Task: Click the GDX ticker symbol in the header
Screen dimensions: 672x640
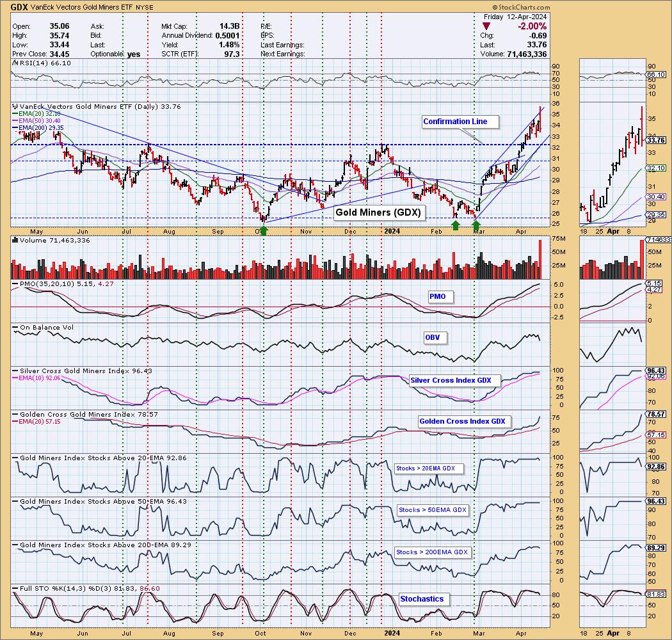Action: coord(19,7)
